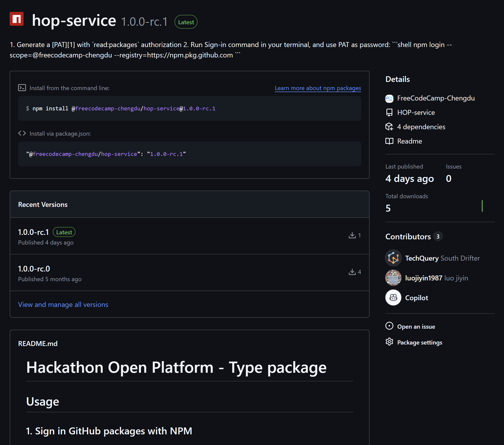Click the green total downloads chart bar
Viewport: 504px width, 445px height.
(482, 206)
